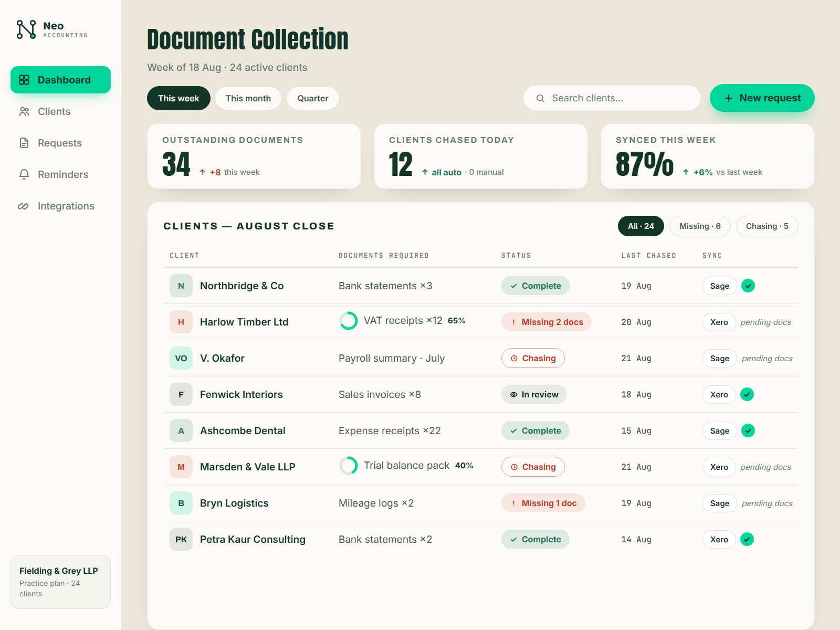Image resolution: width=840 pixels, height=630 pixels.
Task: Click Sales invoices ×8 cell
Action: tap(380, 394)
